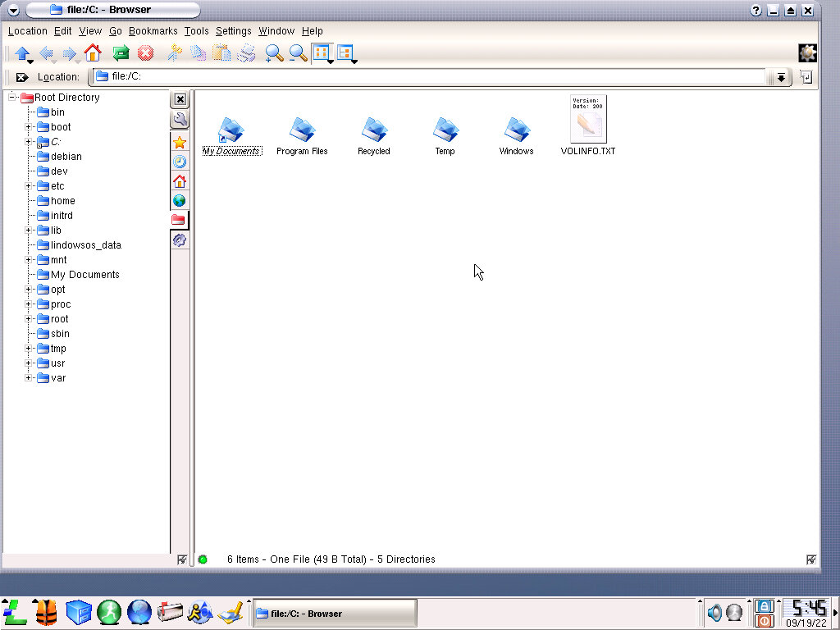Image resolution: width=840 pixels, height=630 pixels.
Task: Click the red Stop loading icon
Action: click(145, 53)
